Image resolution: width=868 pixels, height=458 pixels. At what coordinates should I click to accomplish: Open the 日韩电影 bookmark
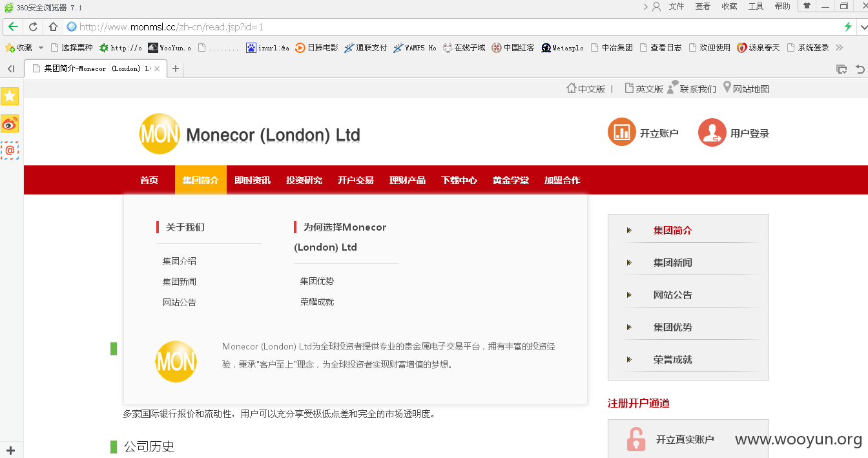click(316, 48)
